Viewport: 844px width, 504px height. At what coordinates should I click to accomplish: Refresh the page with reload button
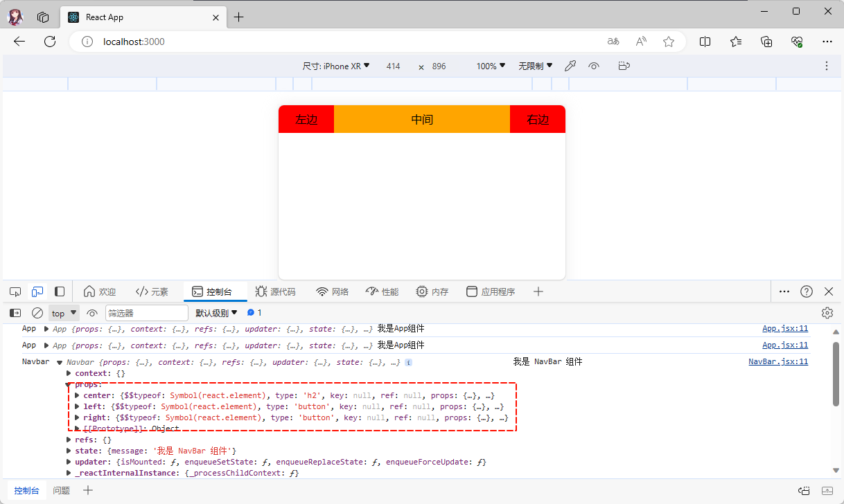[50, 42]
